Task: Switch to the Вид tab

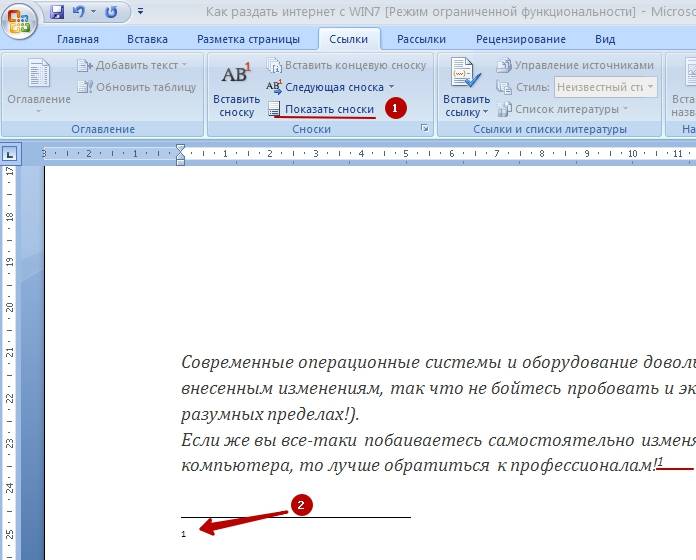Action: [605, 39]
